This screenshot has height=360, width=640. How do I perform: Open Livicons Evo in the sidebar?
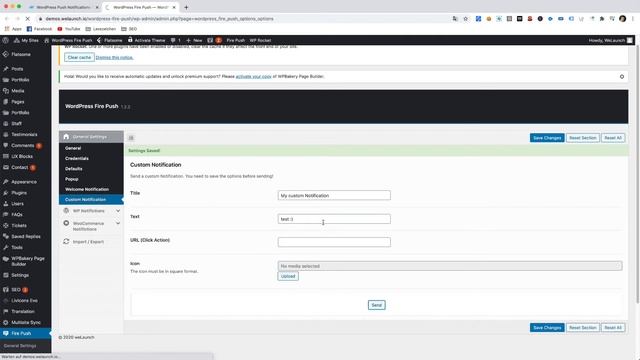click(x=25, y=300)
